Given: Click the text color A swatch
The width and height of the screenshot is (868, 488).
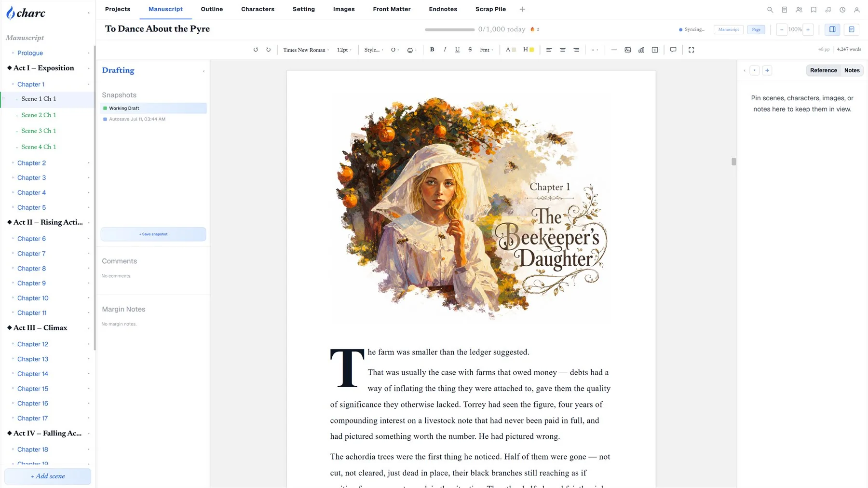Looking at the screenshot, I should coord(511,50).
